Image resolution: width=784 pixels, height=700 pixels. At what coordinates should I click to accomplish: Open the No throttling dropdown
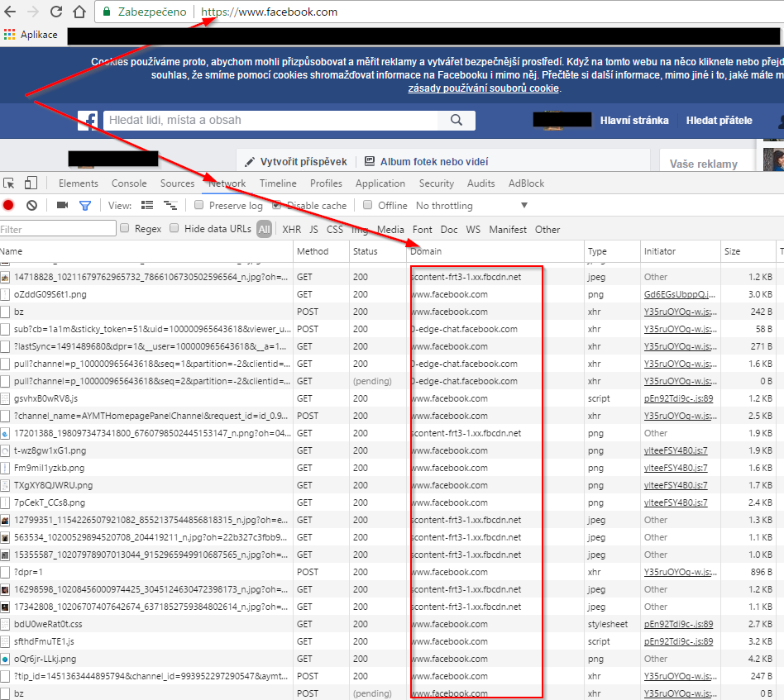[x=471, y=205]
